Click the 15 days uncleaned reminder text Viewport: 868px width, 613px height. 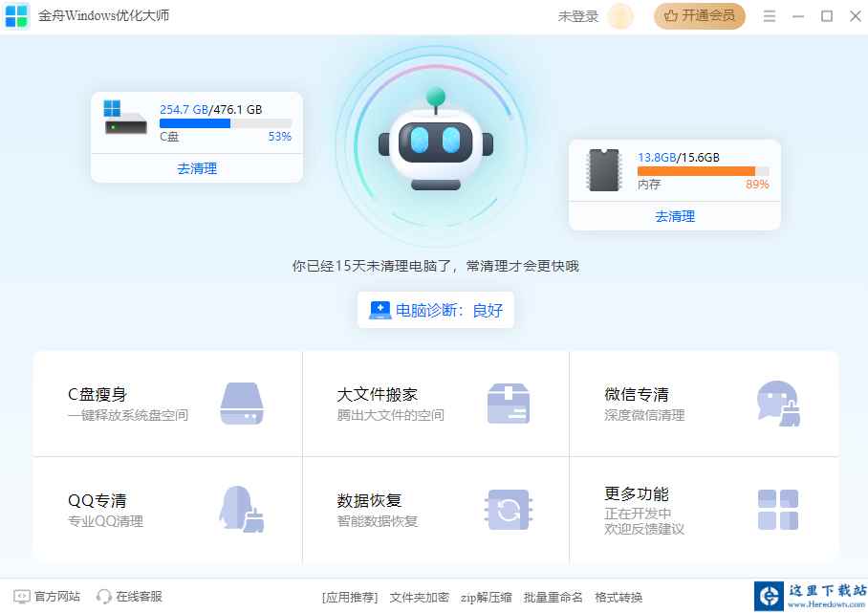click(x=436, y=267)
